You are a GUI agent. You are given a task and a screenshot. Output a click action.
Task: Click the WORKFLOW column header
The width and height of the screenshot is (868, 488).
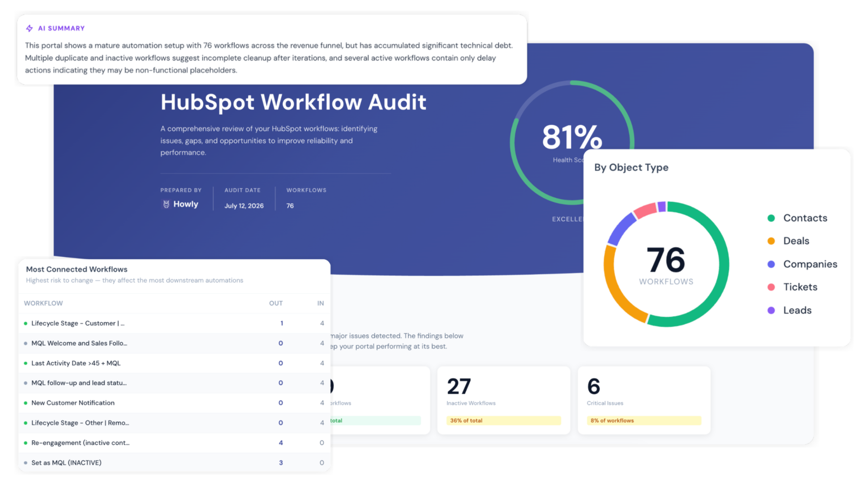point(43,303)
